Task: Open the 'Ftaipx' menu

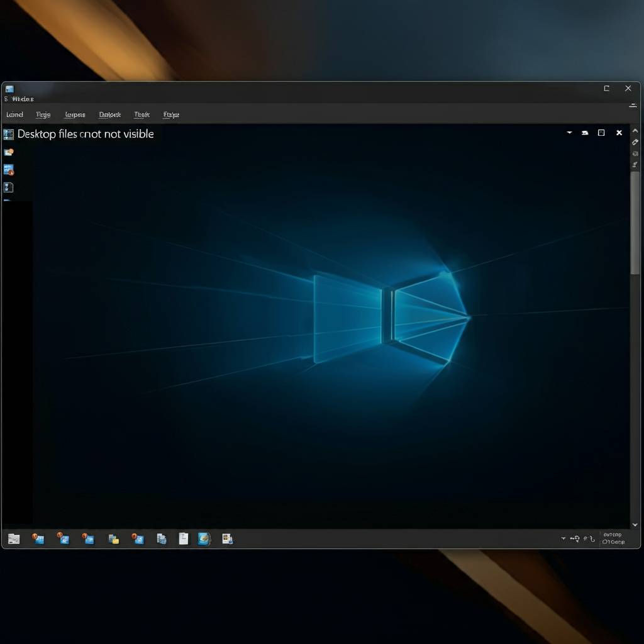Action: 171,114
